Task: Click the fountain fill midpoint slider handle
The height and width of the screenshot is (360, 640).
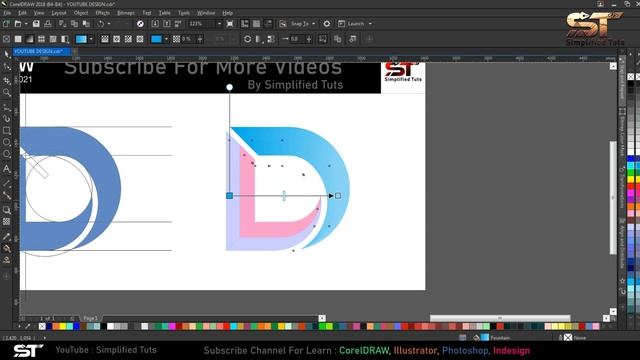Action: [284, 196]
